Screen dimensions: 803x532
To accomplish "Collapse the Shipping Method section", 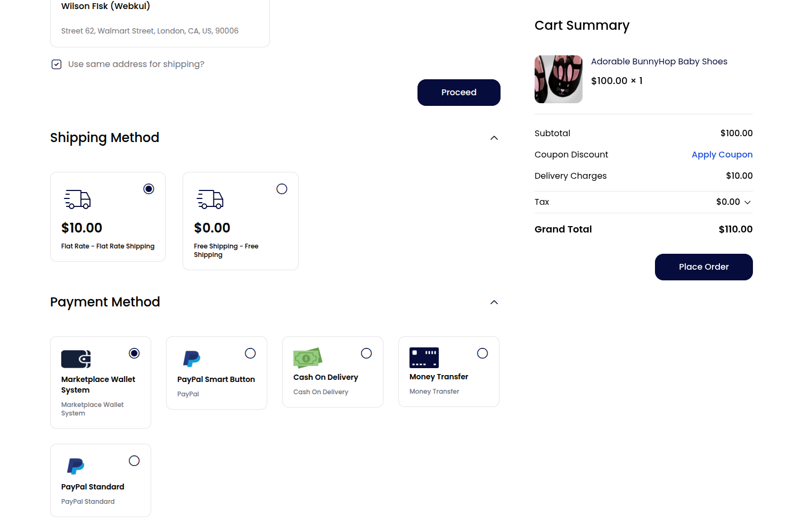I will [494, 137].
